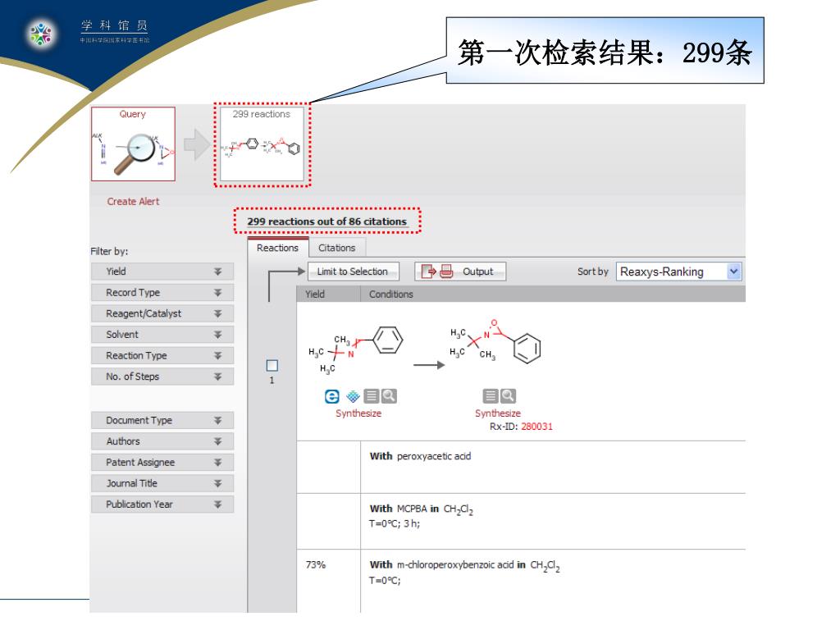Expand the Record Type filter
This screenshot has width=840, height=630.
162,293
